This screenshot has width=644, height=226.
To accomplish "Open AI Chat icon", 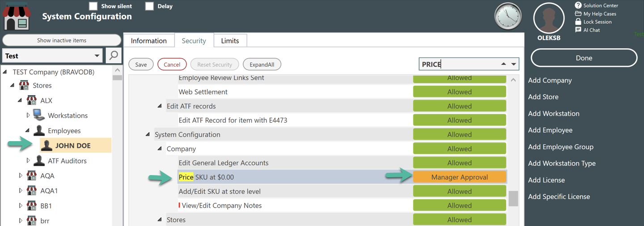I will [x=578, y=30].
